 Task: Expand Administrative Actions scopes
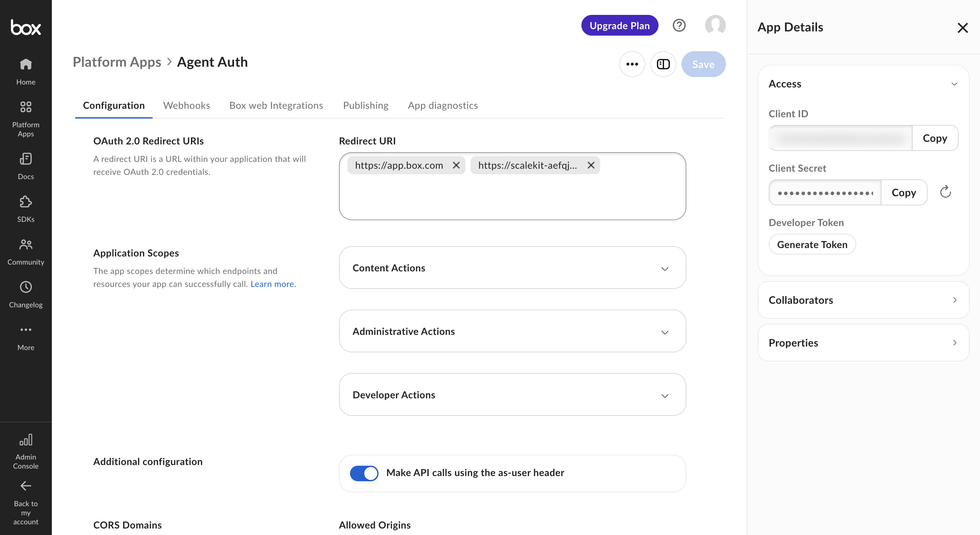pos(512,331)
